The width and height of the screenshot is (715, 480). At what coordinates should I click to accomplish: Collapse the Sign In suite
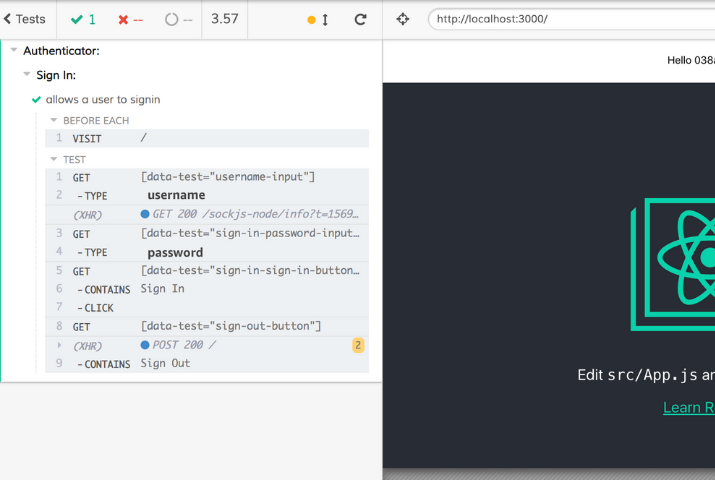(x=27, y=75)
